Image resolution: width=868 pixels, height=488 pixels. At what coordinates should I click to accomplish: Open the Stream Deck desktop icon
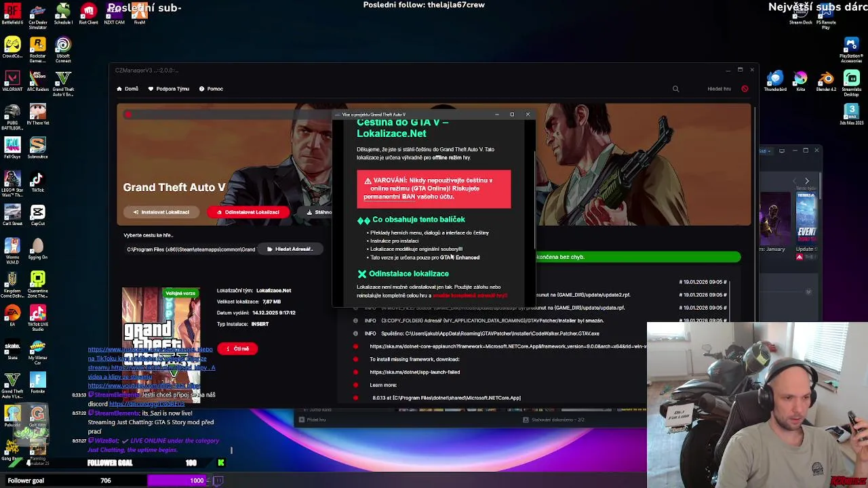801,14
